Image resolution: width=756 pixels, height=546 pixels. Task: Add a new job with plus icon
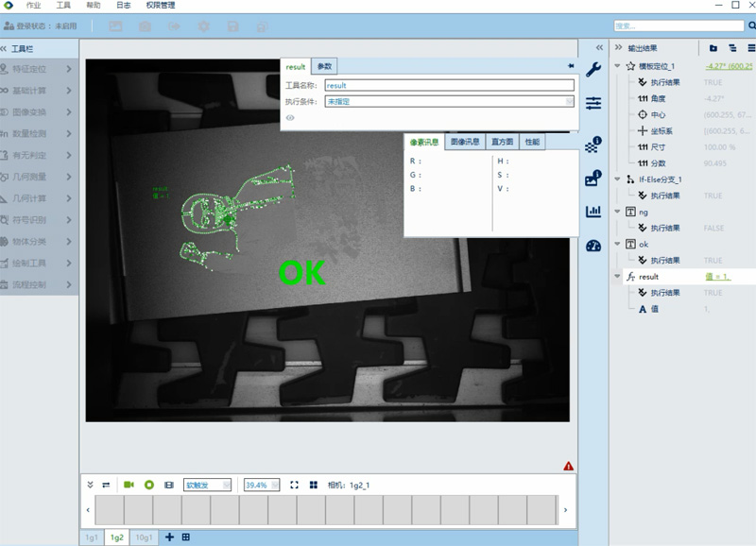[170, 537]
